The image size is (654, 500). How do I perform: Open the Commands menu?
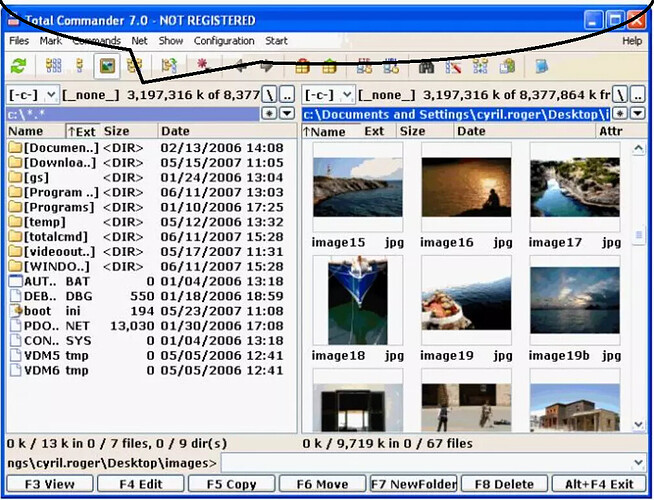point(96,41)
